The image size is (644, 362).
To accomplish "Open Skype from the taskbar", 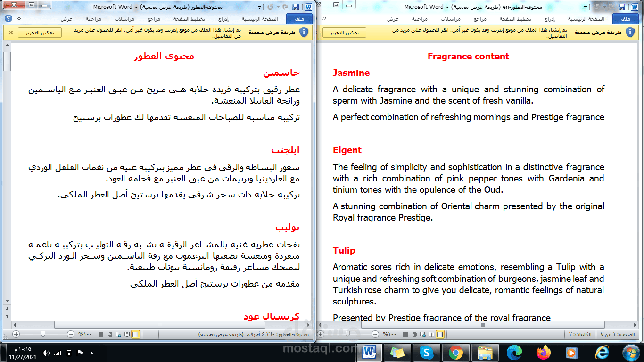I will pyautogui.click(x=427, y=352).
